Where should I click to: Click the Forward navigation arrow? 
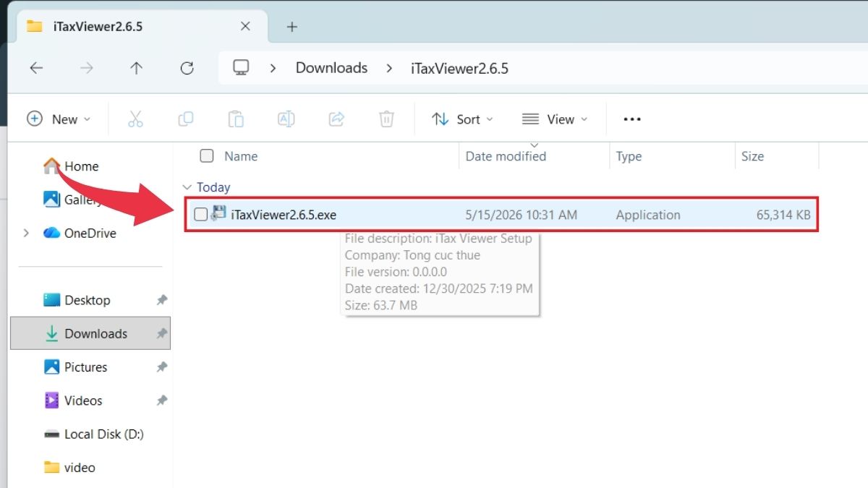87,68
